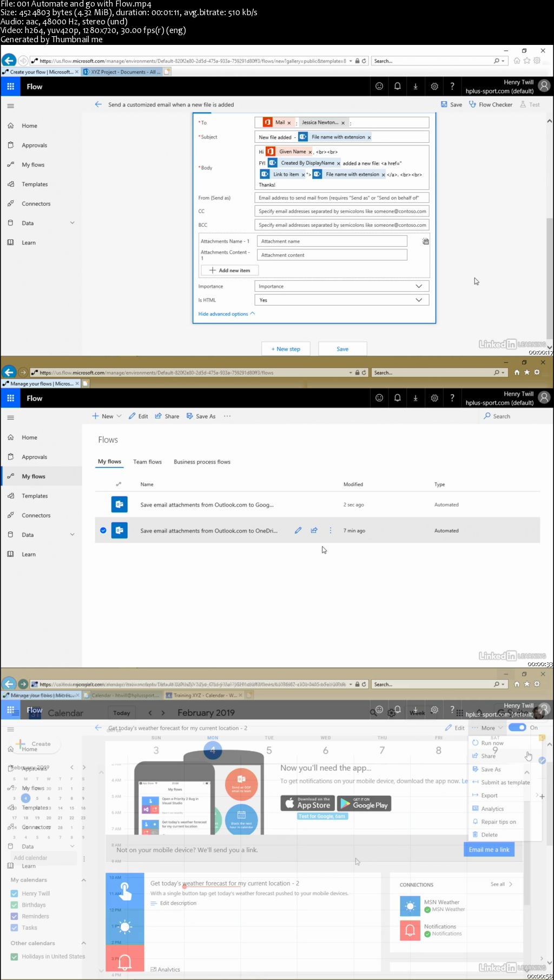Image resolution: width=554 pixels, height=980 pixels.
Task: Remove Given Name token from Body field
Action: (x=310, y=152)
